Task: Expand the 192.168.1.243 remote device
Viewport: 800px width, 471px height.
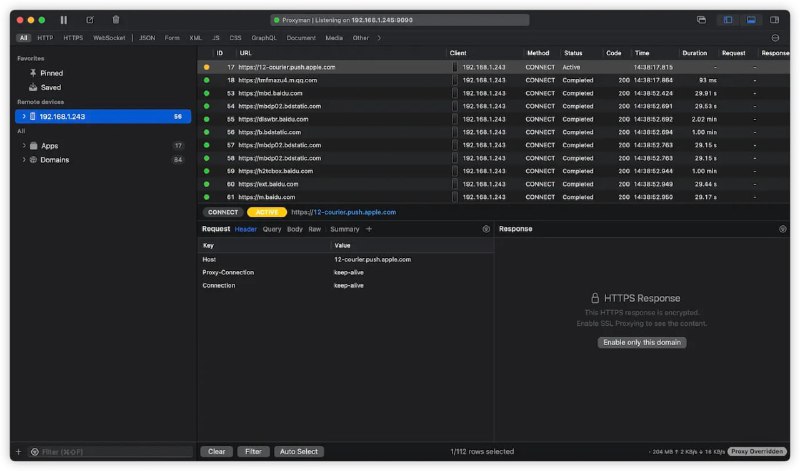Action: [x=23, y=116]
